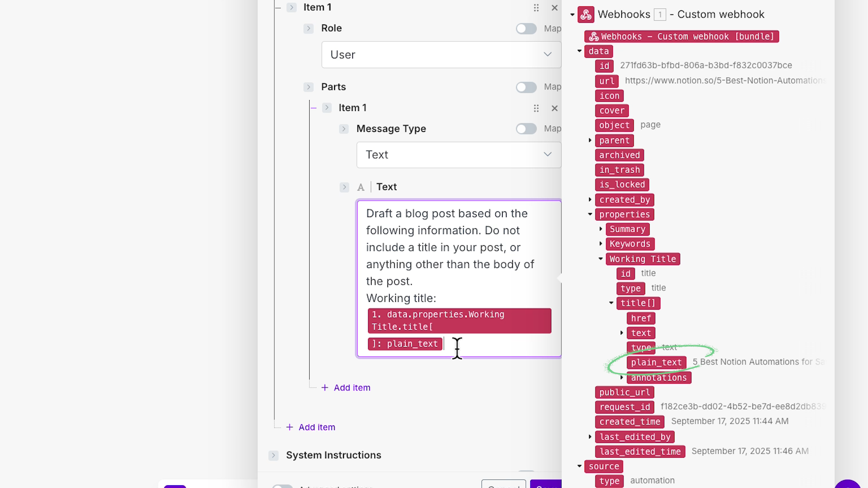
Task: Open the Message Type dropdown showing Text
Action: coord(458,155)
